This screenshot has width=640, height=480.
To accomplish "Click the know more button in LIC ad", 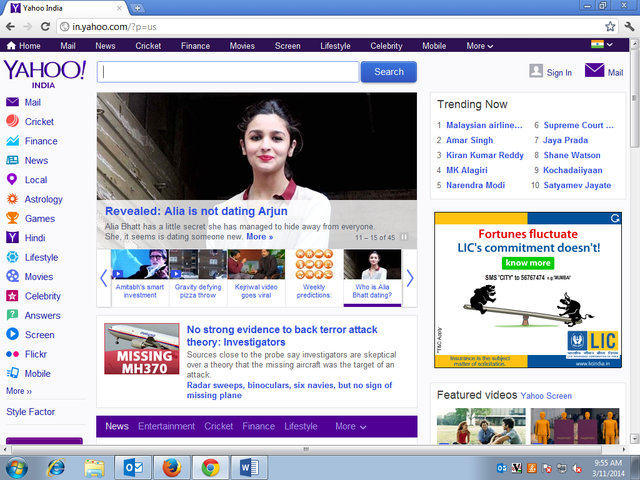I will 528,263.
